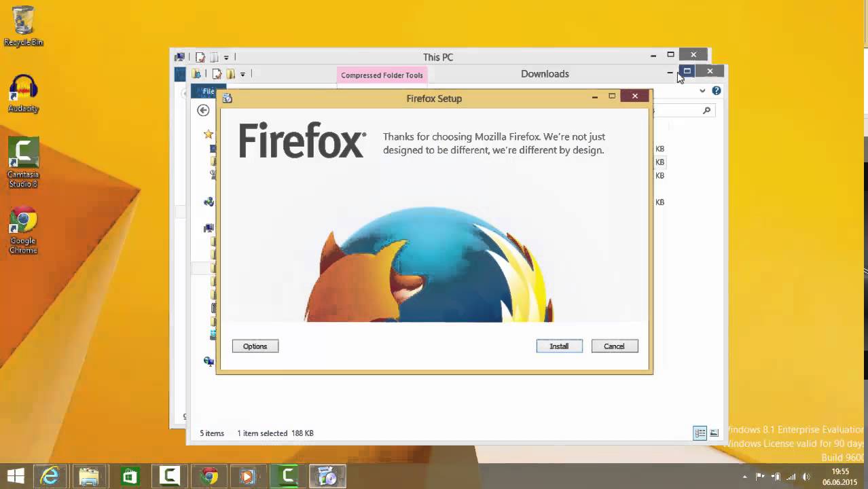
Task: Close the Firefox Setup window
Action: point(635,96)
